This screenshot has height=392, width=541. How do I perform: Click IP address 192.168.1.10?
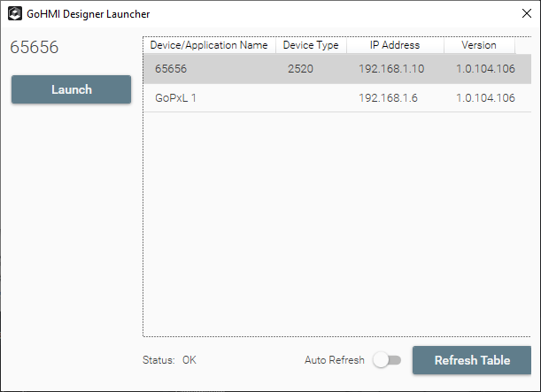click(x=391, y=69)
